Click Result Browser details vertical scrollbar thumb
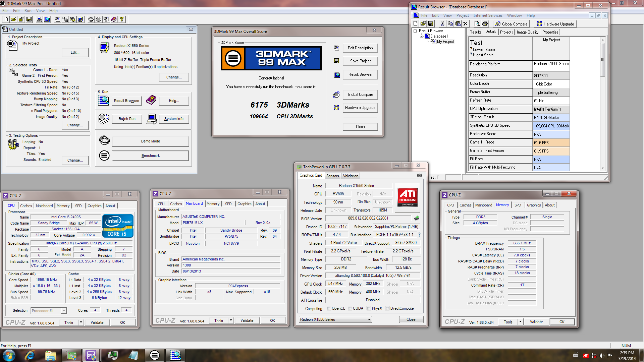Image resolution: width=644 pixels, height=362 pixels. click(x=602, y=60)
